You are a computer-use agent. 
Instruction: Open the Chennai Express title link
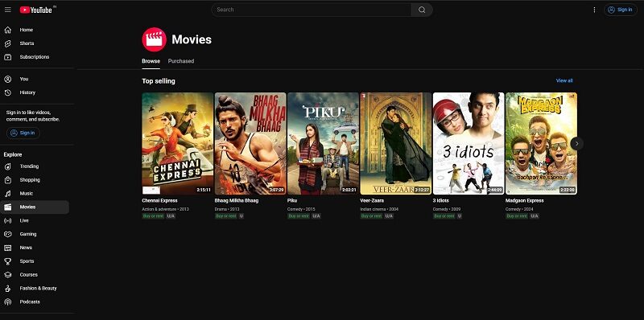pos(159,201)
